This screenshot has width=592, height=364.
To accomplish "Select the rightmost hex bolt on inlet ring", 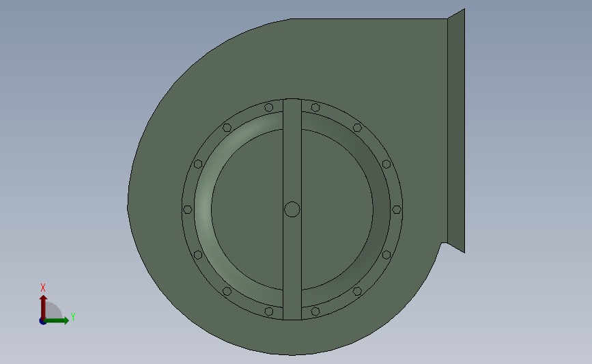I will (397, 210).
